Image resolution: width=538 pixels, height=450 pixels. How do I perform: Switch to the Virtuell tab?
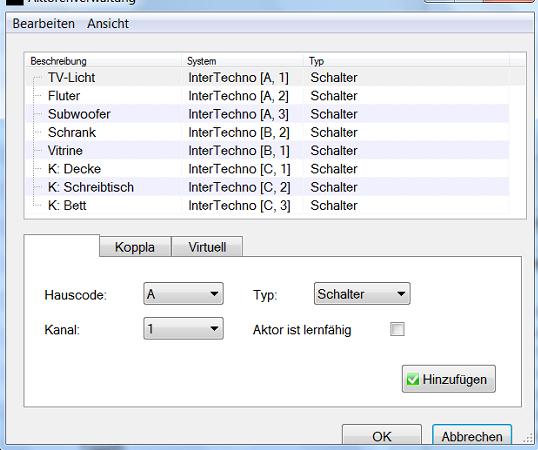tap(207, 247)
